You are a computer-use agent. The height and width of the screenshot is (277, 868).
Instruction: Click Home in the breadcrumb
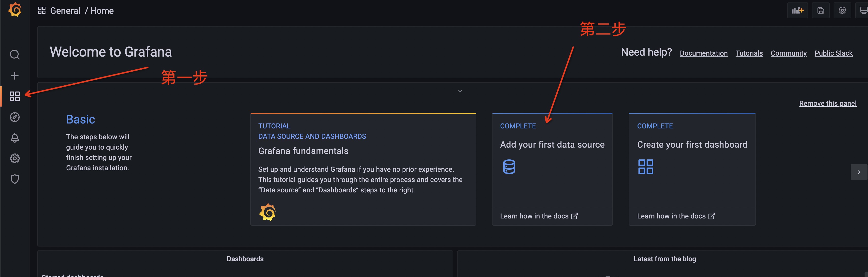(x=102, y=11)
